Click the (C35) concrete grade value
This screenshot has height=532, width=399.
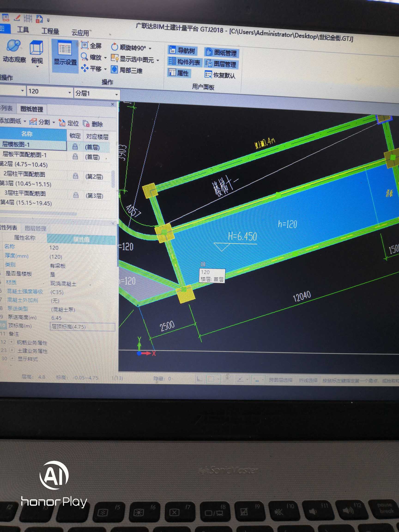57,292
